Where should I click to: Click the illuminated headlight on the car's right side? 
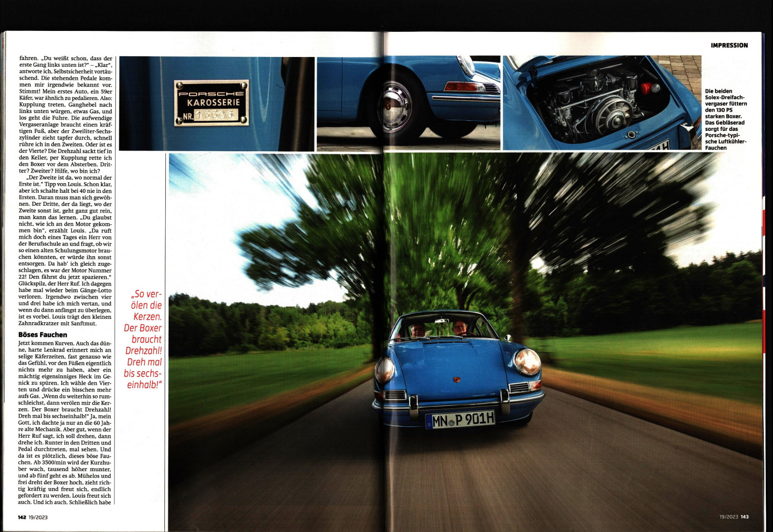point(527,361)
